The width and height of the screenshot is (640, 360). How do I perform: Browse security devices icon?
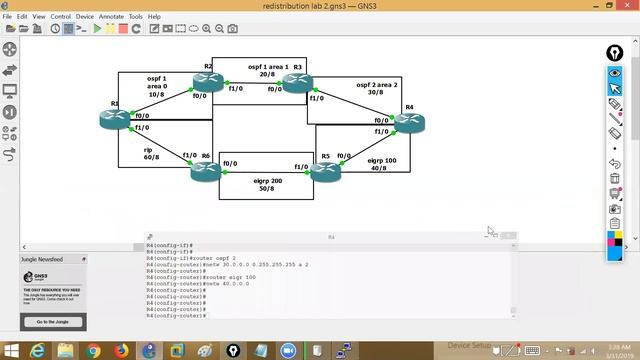[x=10, y=112]
